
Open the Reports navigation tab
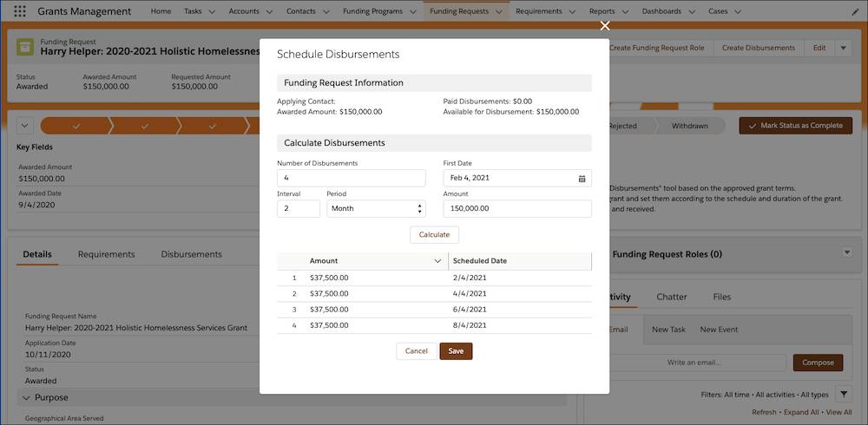tap(602, 11)
